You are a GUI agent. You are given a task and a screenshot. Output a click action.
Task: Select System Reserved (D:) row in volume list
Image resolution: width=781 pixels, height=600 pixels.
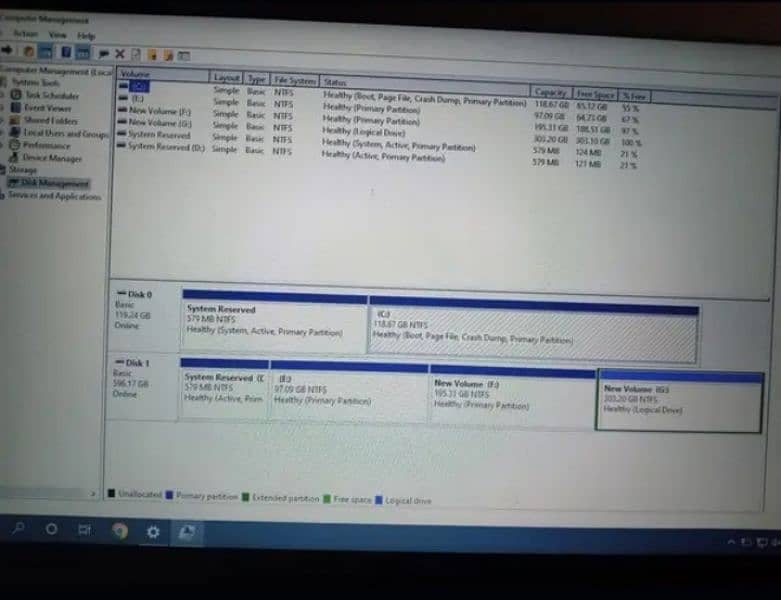coord(166,147)
